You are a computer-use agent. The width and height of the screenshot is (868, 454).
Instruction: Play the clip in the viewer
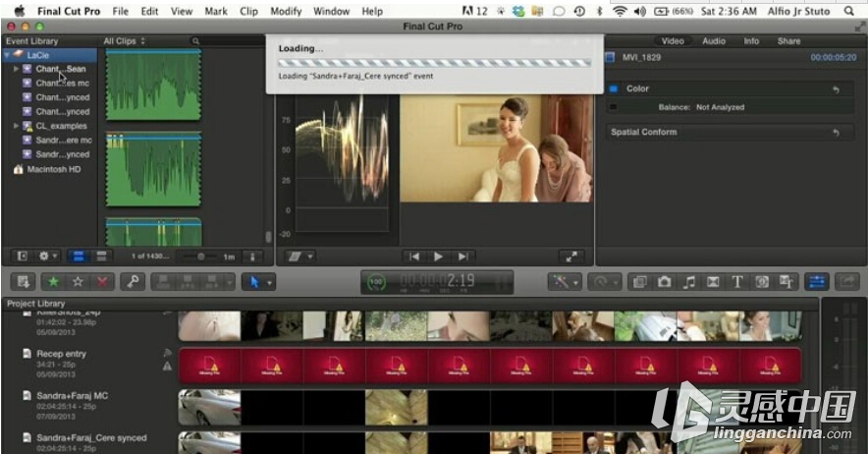point(438,256)
